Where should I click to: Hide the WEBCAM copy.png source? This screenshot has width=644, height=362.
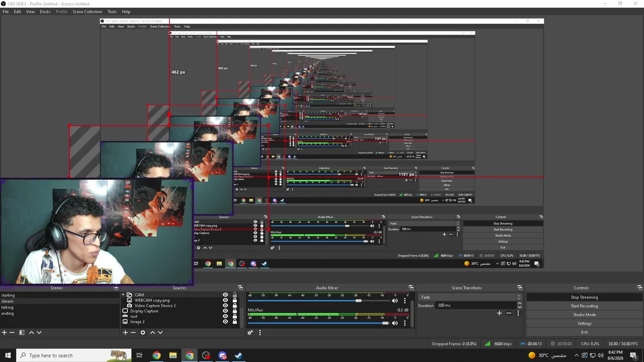tap(225, 300)
